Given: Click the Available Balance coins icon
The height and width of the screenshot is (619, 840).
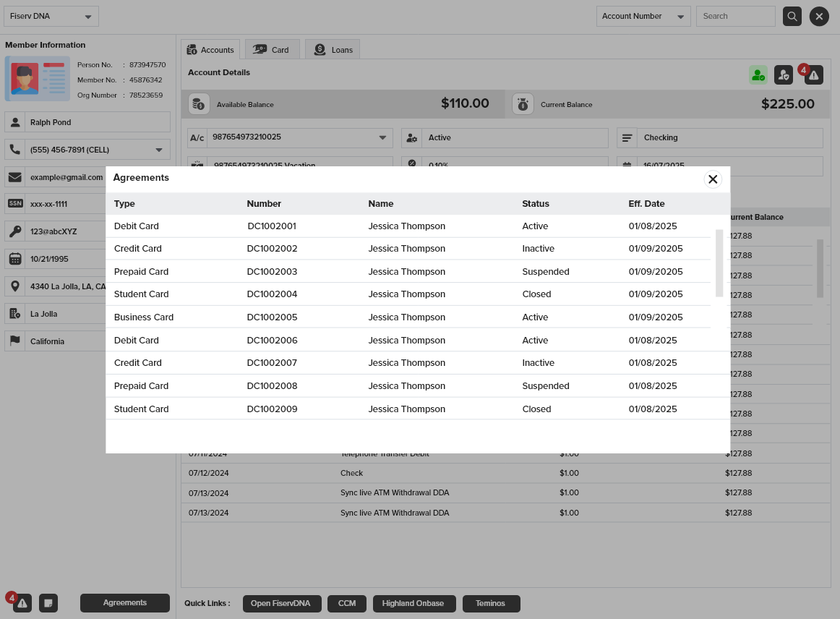Looking at the screenshot, I should coord(198,104).
